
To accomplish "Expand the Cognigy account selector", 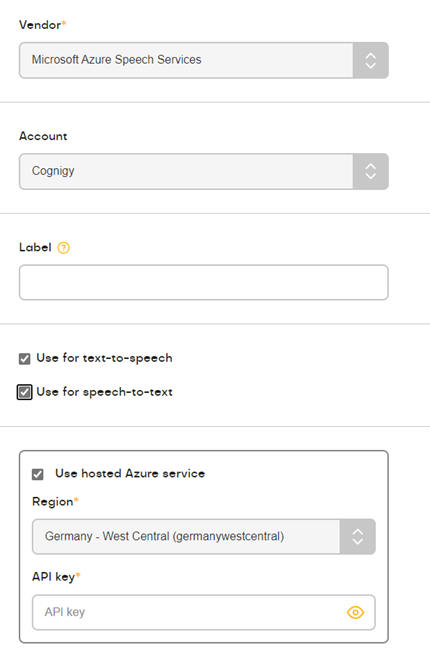I will point(204,172).
